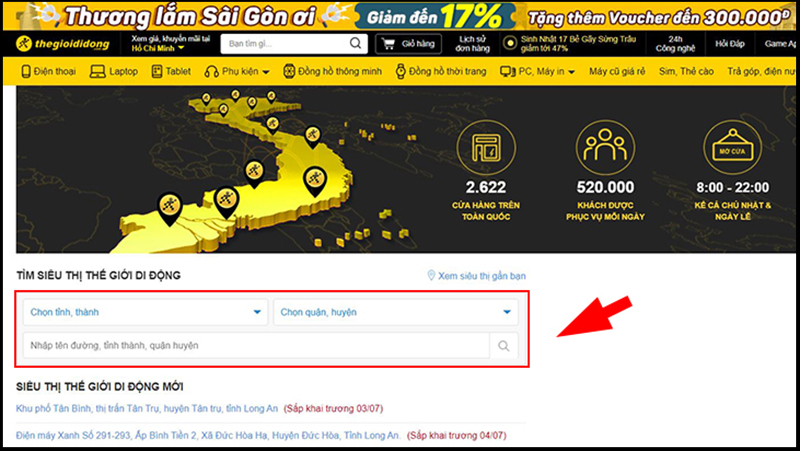
Task: Open the Tablet category
Action: tap(171, 71)
